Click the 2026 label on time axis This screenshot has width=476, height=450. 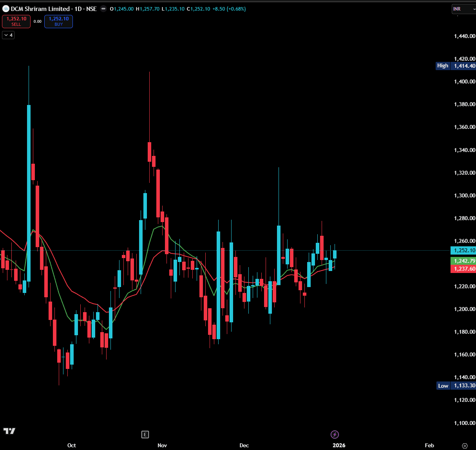(x=339, y=445)
